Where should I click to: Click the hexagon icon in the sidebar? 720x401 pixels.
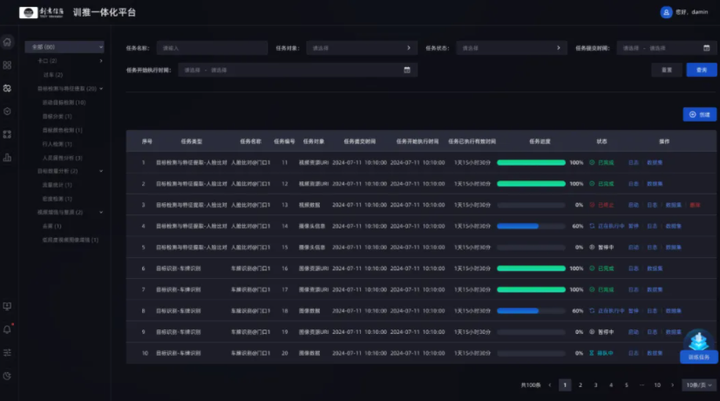[x=7, y=111]
